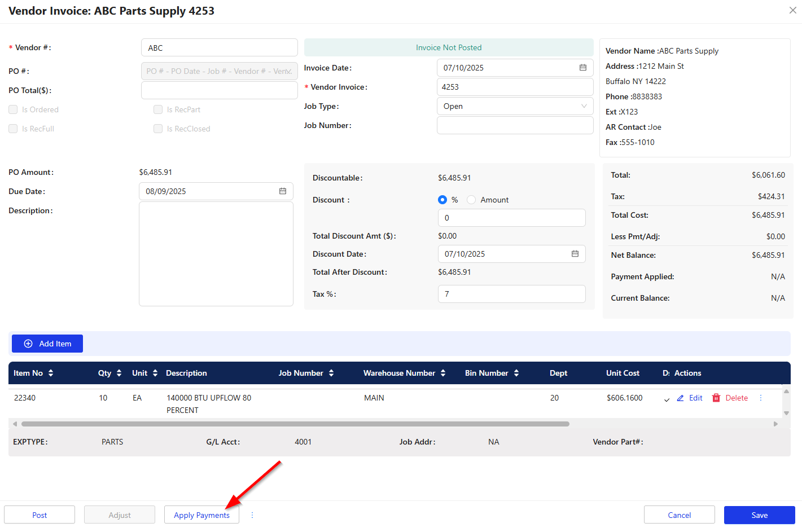The height and width of the screenshot is (532, 802).
Task: Click the down arrow of the table vertical scrollbar
Action: (x=786, y=413)
